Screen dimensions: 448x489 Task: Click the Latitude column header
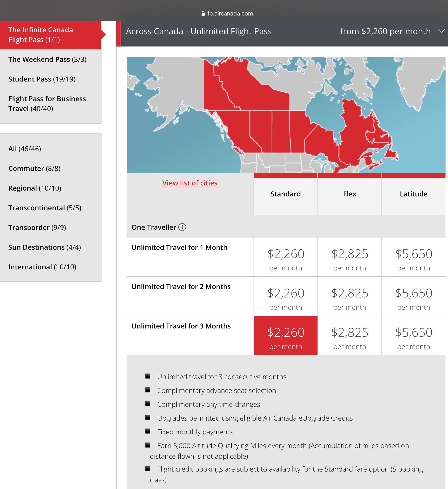[x=414, y=194]
